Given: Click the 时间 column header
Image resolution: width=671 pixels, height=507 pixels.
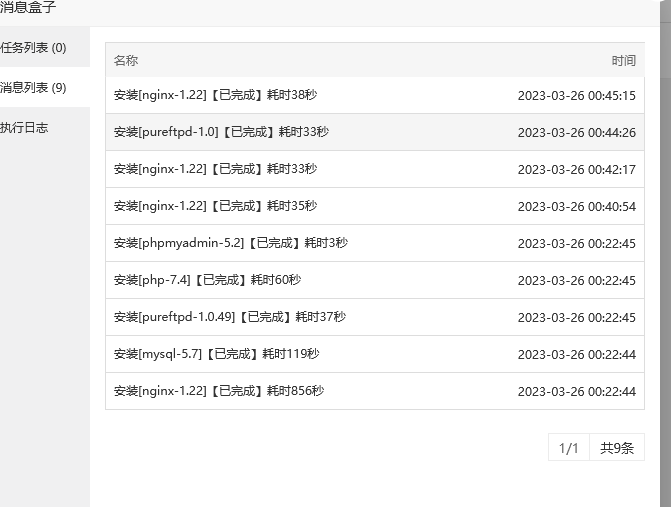Looking at the screenshot, I should [x=623, y=61].
